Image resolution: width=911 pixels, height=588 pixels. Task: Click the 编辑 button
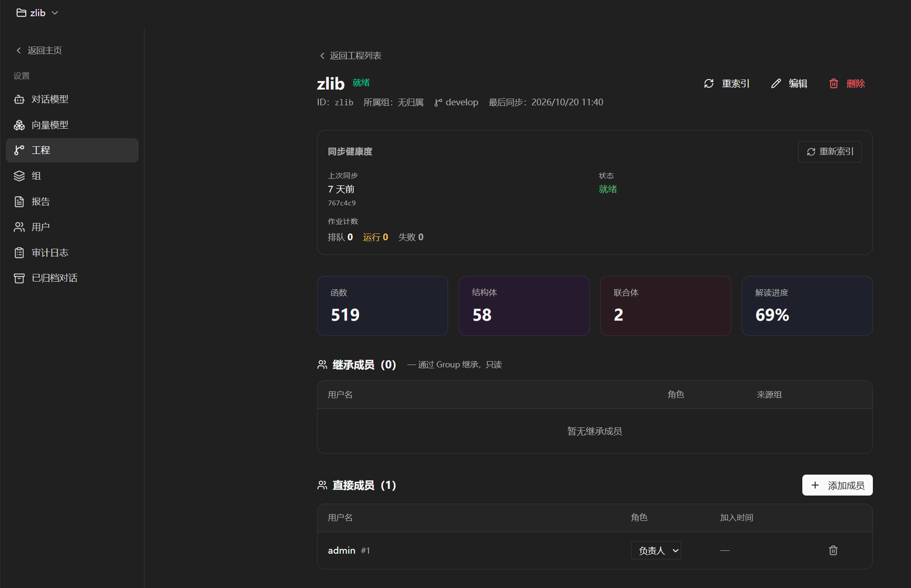pos(789,84)
